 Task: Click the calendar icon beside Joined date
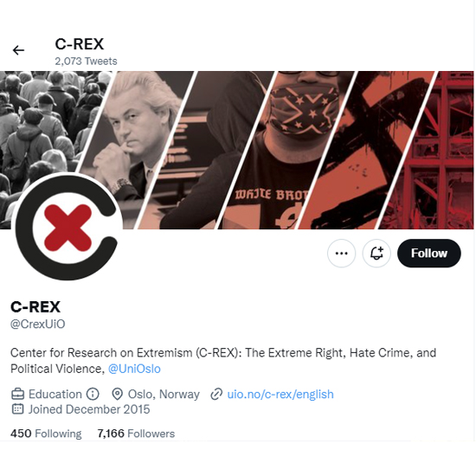17,408
